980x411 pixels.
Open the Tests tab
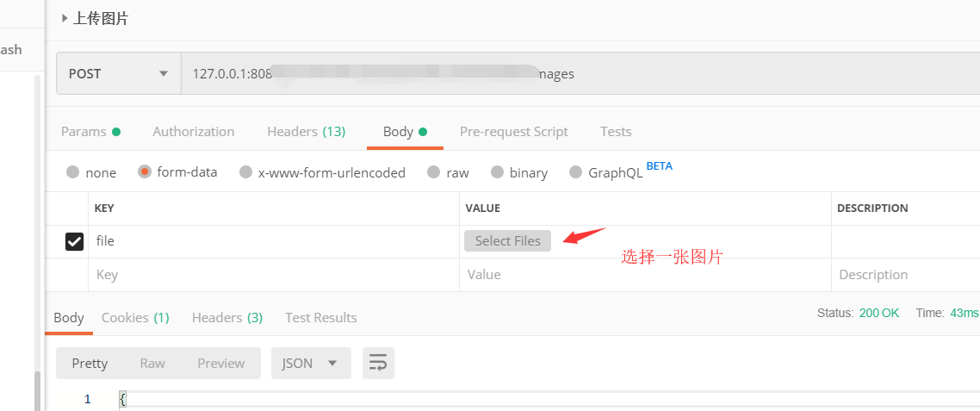(616, 131)
